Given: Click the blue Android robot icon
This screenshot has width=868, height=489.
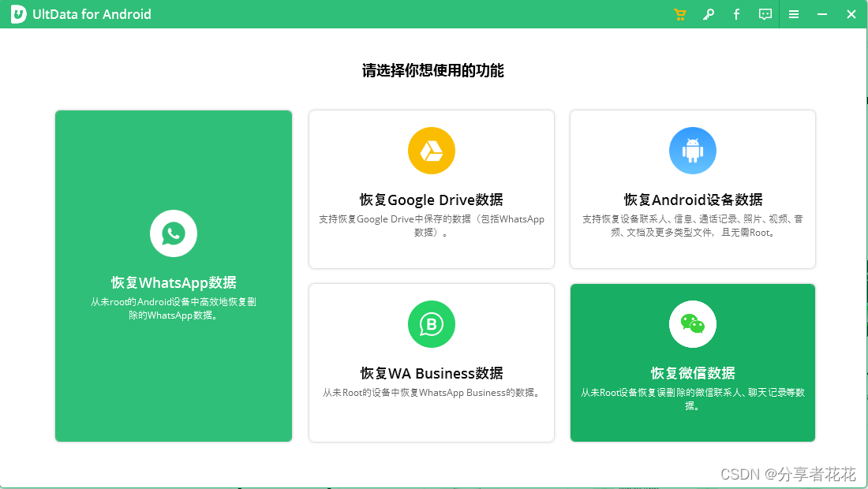Looking at the screenshot, I should (693, 151).
